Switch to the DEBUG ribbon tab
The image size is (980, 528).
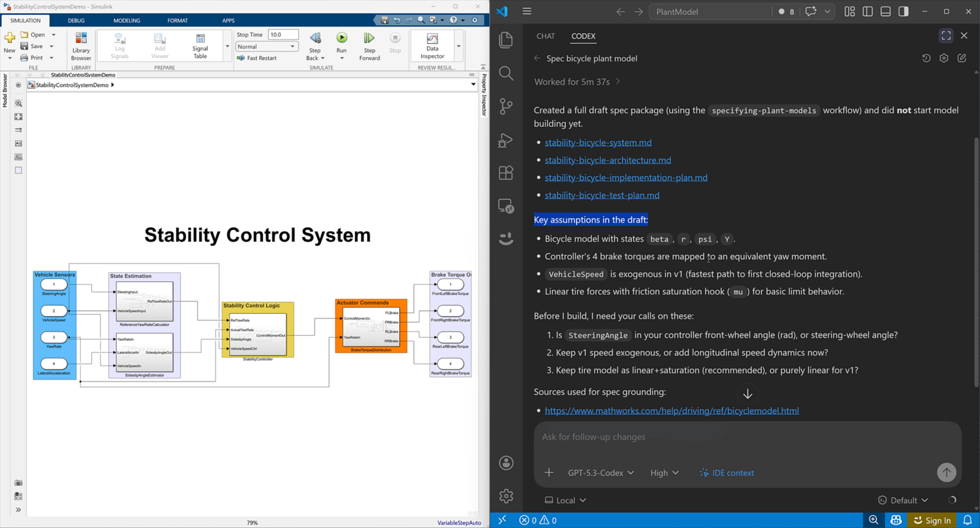click(x=76, y=20)
